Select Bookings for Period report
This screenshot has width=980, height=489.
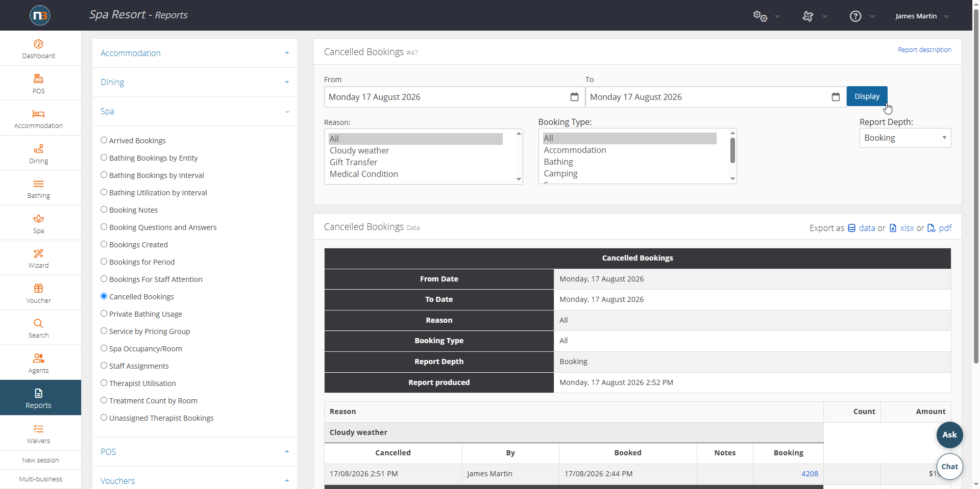click(104, 262)
